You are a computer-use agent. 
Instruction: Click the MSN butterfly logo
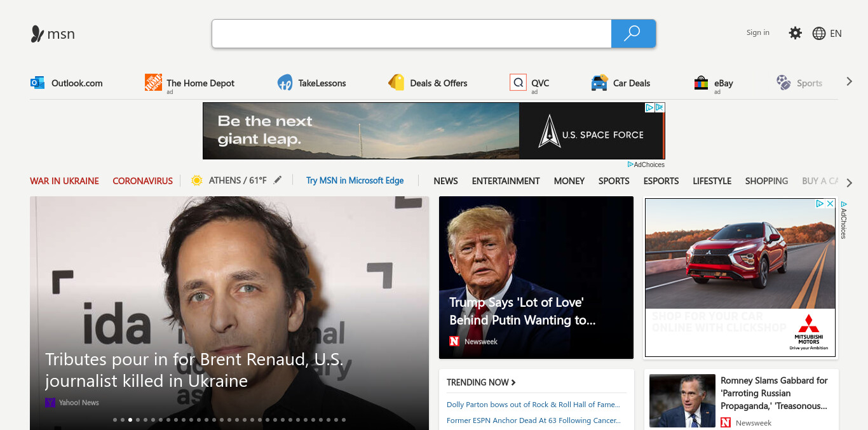point(37,34)
